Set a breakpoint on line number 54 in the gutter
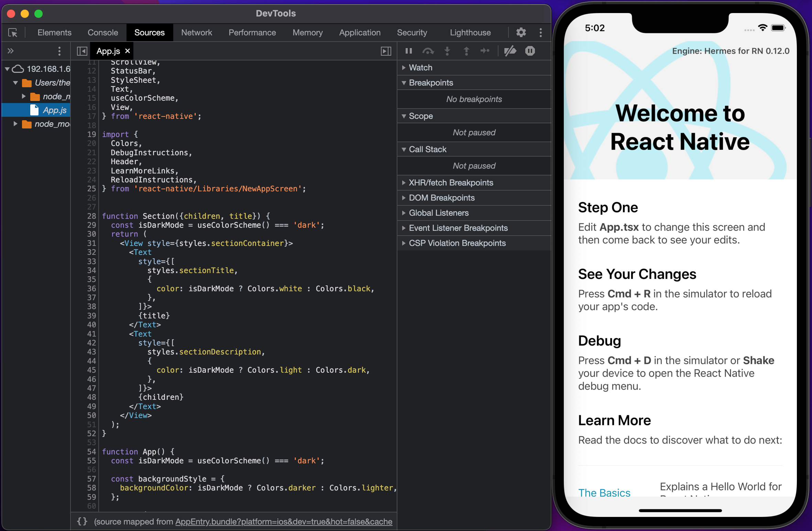 [91, 452]
